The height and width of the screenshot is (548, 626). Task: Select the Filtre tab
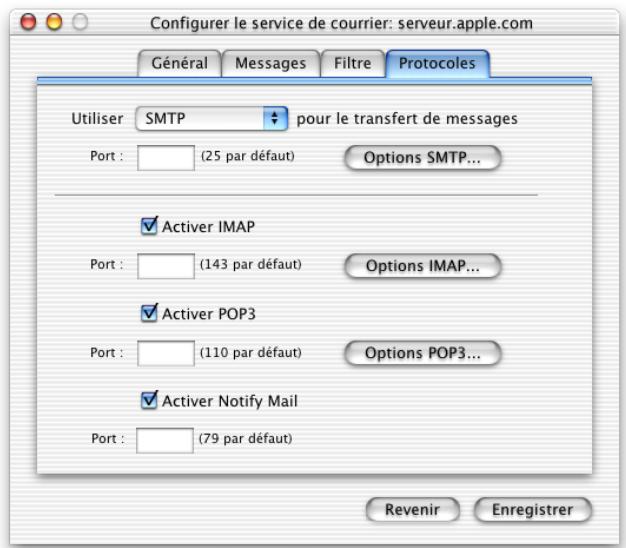(353, 63)
